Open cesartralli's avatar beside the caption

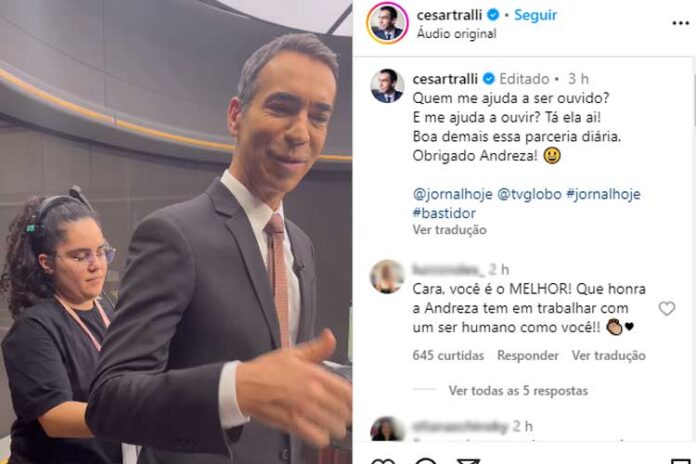pos(387,86)
